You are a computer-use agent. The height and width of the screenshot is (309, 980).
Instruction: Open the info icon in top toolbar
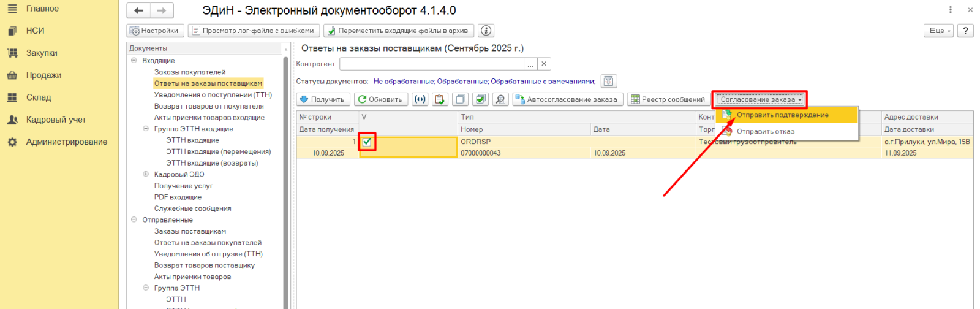coord(486,31)
